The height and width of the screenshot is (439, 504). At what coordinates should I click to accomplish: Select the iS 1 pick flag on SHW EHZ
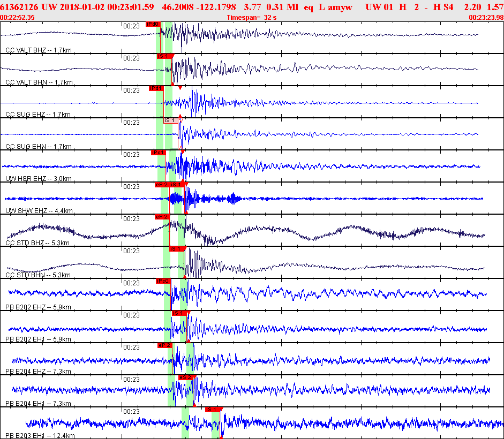tap(177, 185)
